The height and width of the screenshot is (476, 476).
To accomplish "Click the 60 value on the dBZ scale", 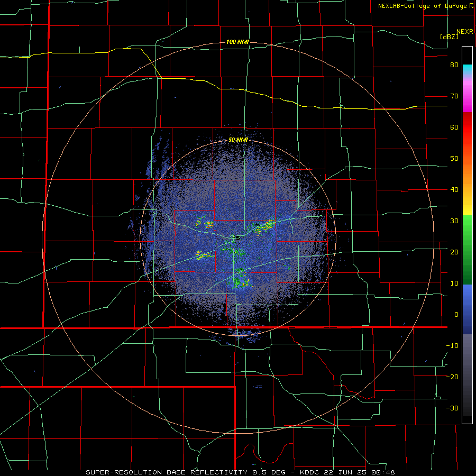I will (x=454, y=127).
